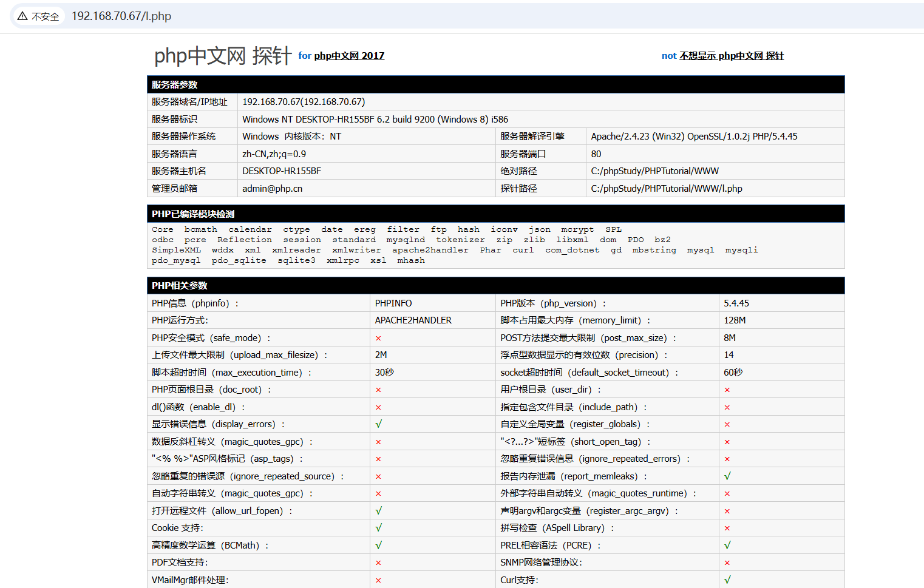Click the green check for Cookie 支持

tap(378, 528)
